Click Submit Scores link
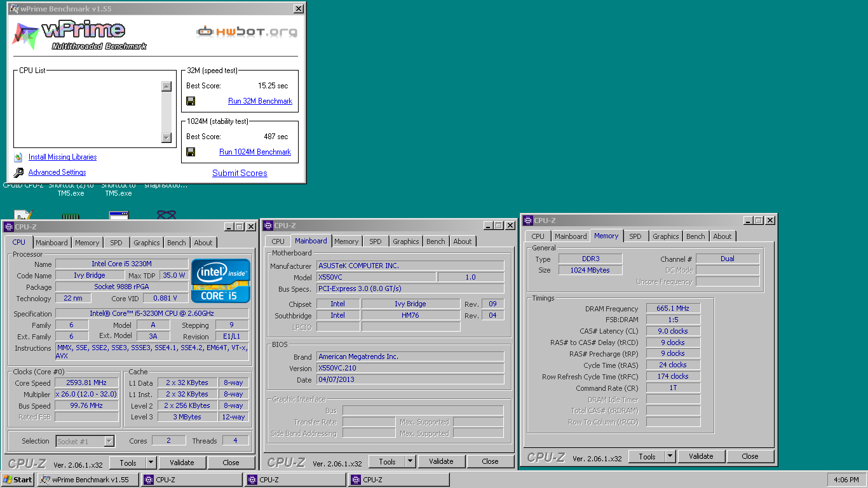 [240, 173]
